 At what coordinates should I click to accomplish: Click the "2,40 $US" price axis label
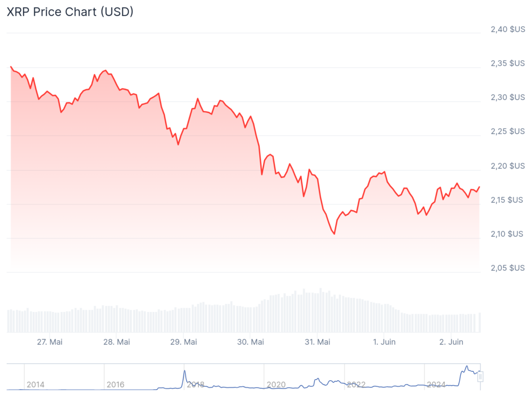coord(508,30)
